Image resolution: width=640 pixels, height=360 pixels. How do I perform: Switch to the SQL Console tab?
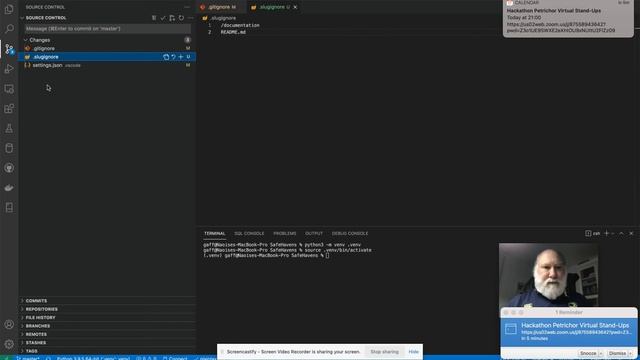[x=249, y=233]
